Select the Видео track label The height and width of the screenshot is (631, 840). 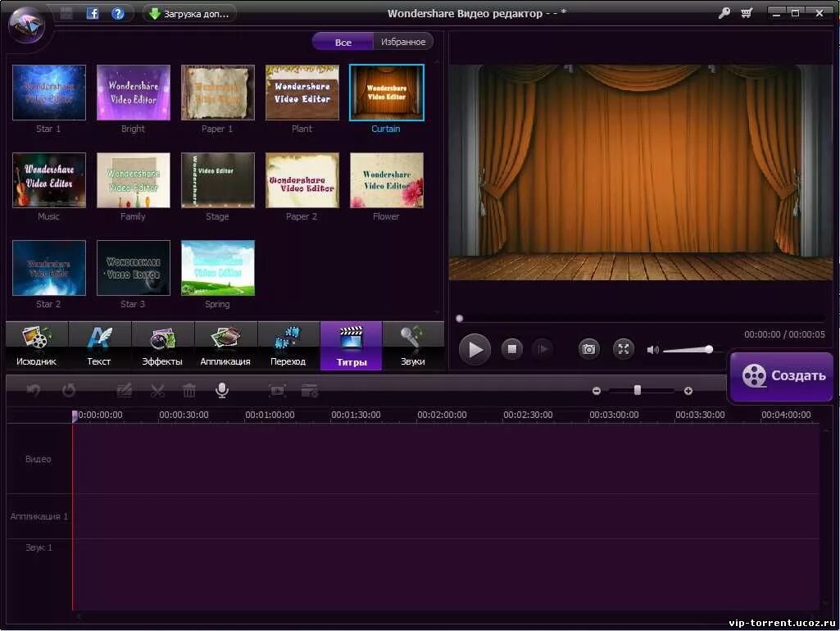[x=38, y=459]
